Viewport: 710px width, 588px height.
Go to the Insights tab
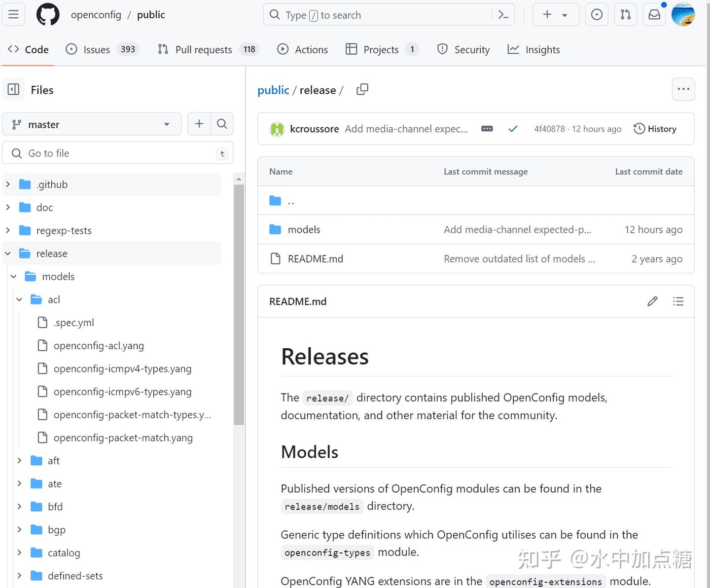click(x=534, y=49)
